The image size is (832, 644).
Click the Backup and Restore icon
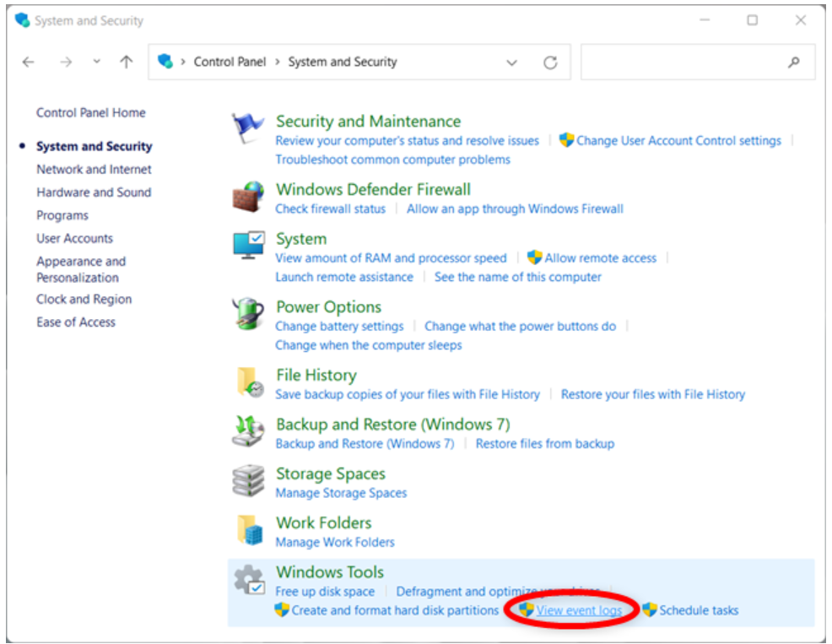point(249,432)
